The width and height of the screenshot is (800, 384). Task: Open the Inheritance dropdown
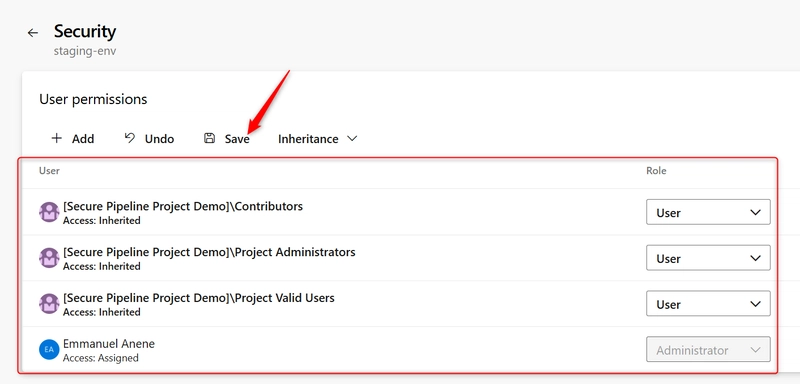pos(317,139)
